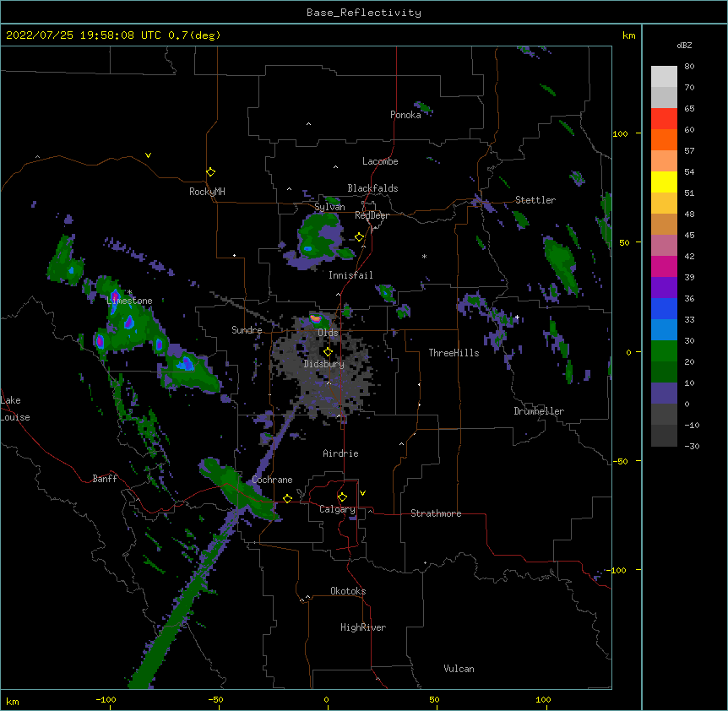
Task: Click the Banff label
Action: [x=105, y=479]
